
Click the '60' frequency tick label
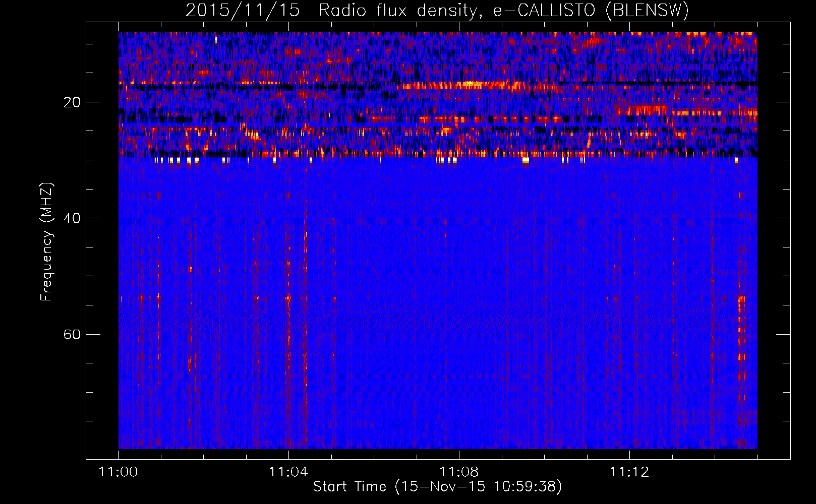coord(72,334)
